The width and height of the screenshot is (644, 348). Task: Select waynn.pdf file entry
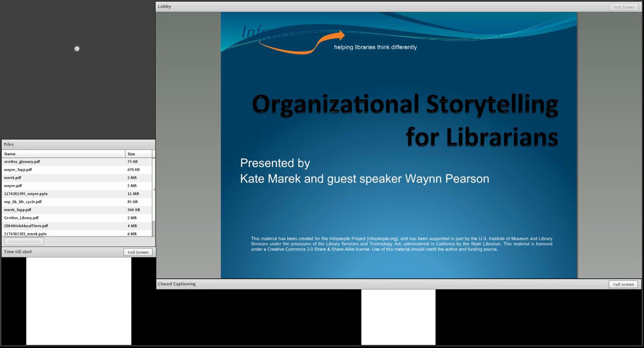(x=13, y=186)
